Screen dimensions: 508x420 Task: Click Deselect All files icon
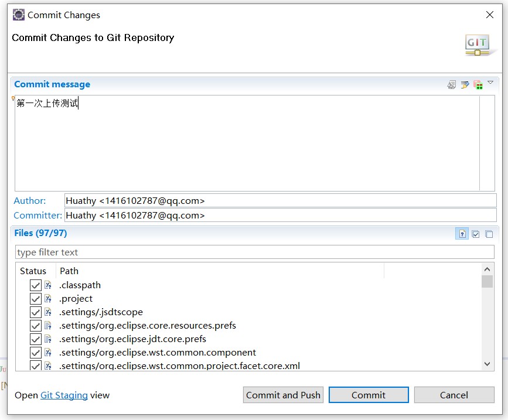tap(489, 234)
